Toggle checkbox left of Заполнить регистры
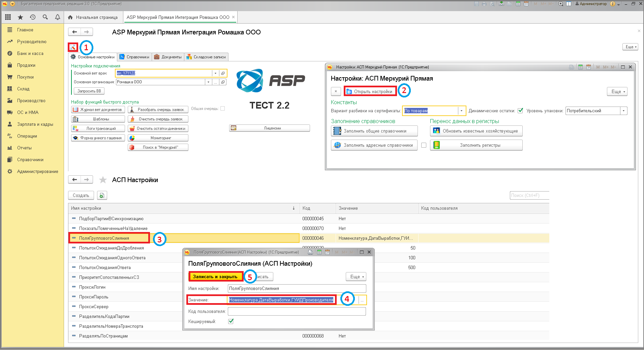Screen dimensions: 644x350 (x=424, y=145)
